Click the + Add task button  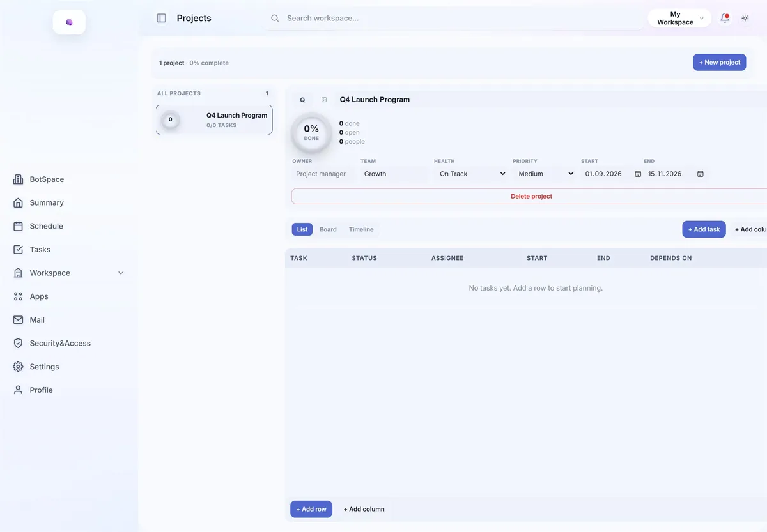point(704,229)
